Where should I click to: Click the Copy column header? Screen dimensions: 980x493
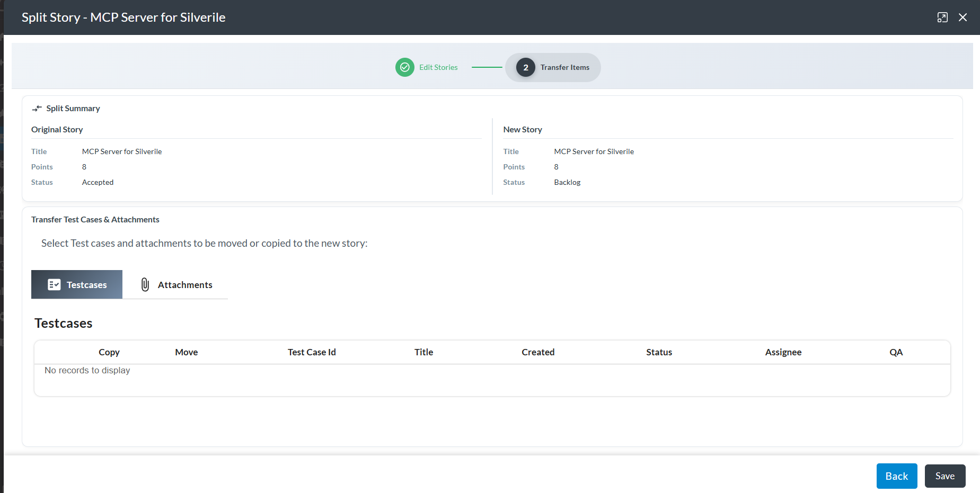coord(109,352)
